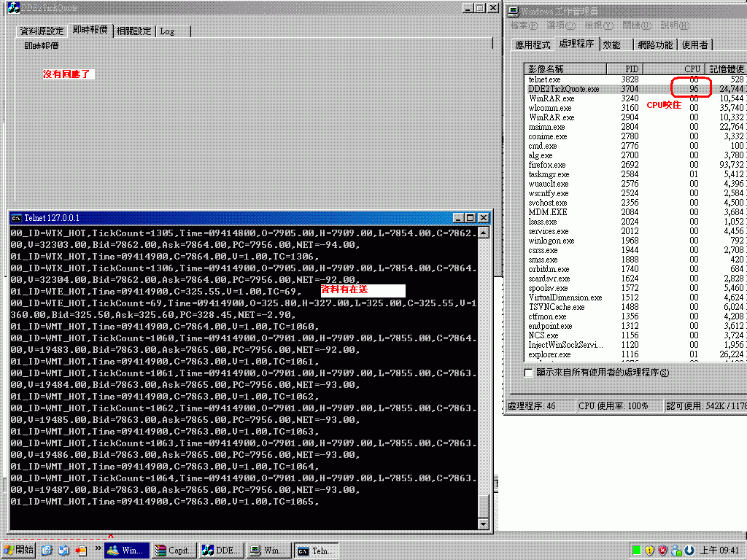Toggle 顯示來自所有使用者的處理程序 checkbox

[528, 373]
